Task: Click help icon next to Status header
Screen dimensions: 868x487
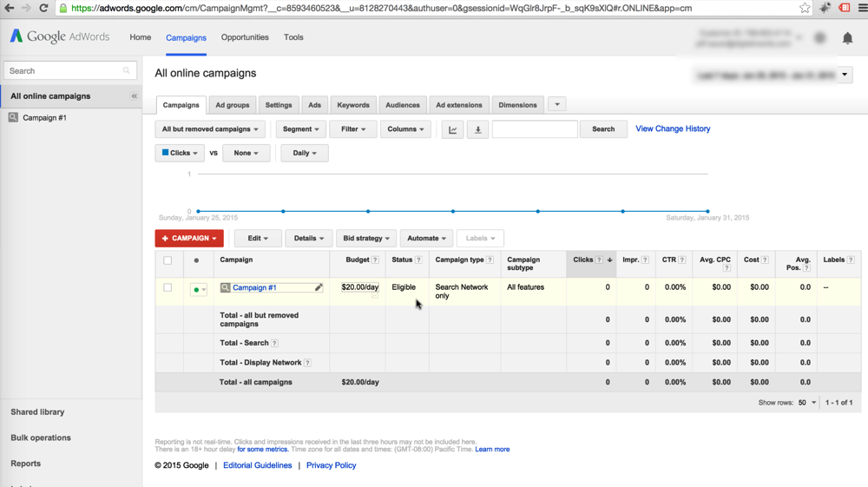Action: point(418,260)
